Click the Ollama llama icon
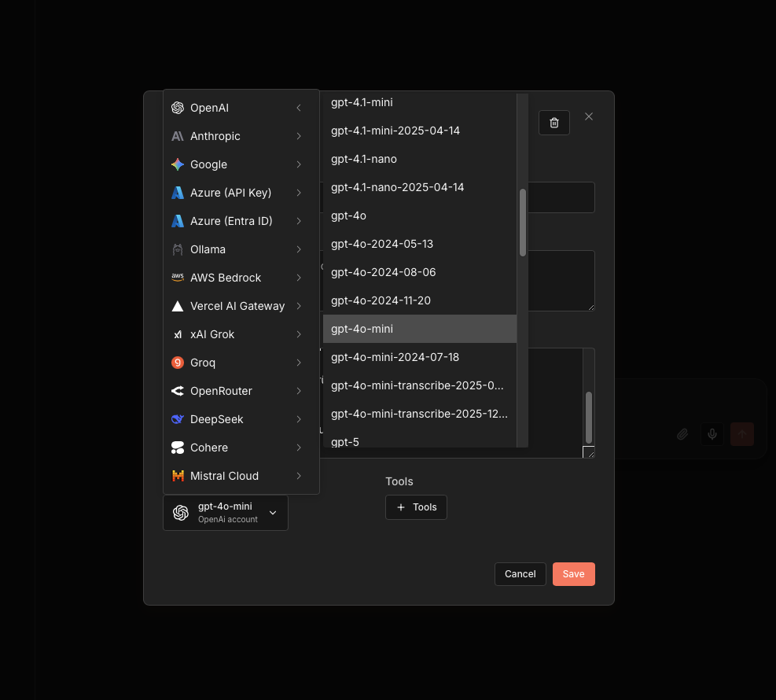Screen dimensions: 776x700 pos(178,249)
